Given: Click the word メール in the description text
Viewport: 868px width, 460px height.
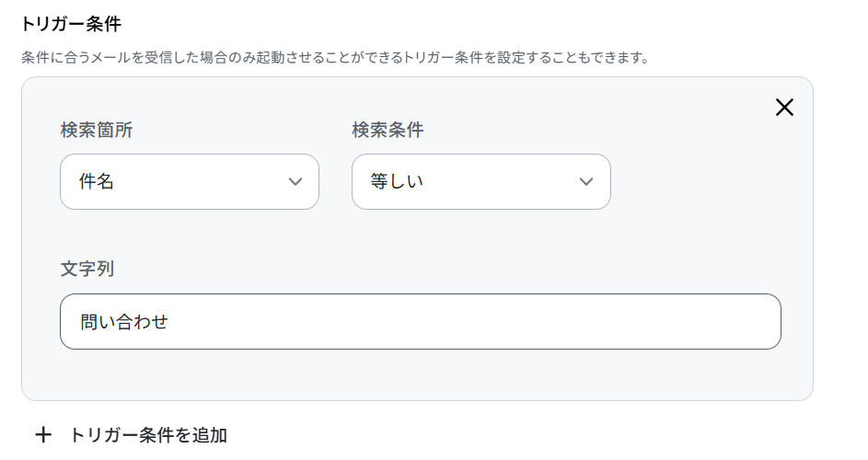Looking at the screenshot, I should coord(109,58).
